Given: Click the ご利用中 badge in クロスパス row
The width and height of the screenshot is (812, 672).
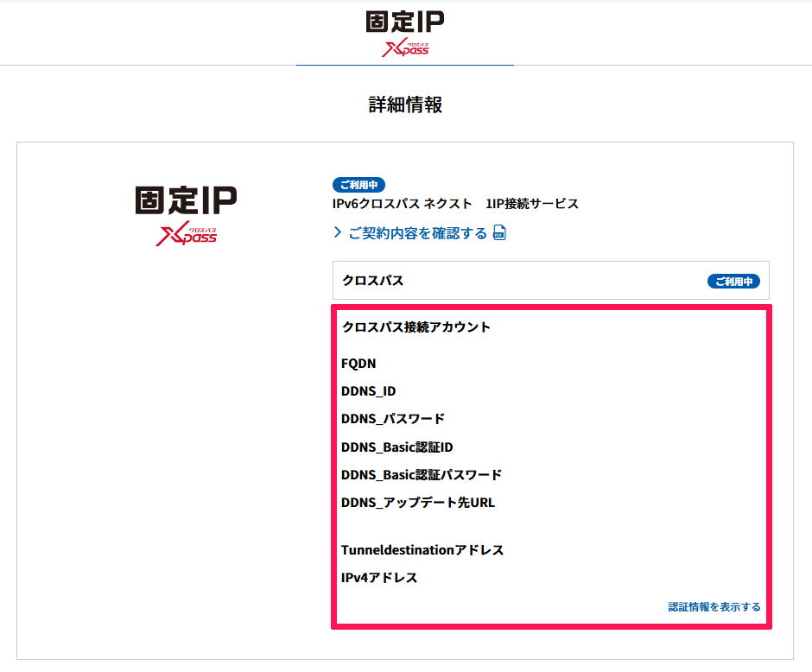Looking at the screenshot, I should (x=733, y=281).
